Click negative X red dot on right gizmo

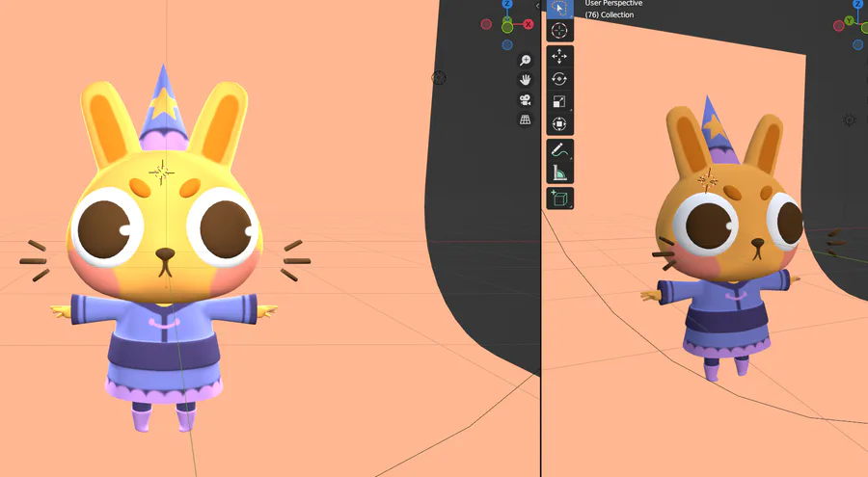point(839,26)
